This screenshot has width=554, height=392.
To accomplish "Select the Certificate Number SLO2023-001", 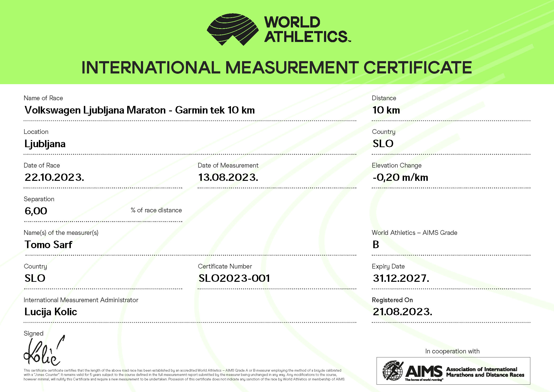I will pos(234,278).
